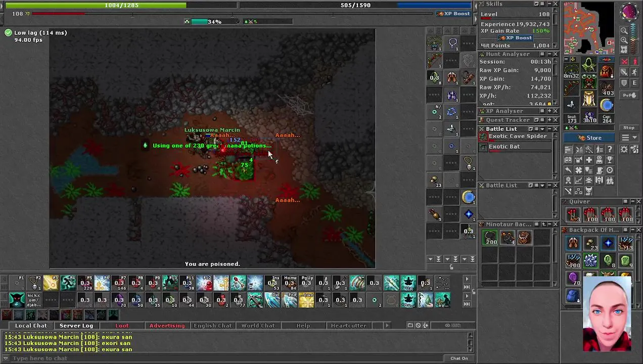
Task: Click the blue gem in Backpack Of Holding
Action: (608, 244)
